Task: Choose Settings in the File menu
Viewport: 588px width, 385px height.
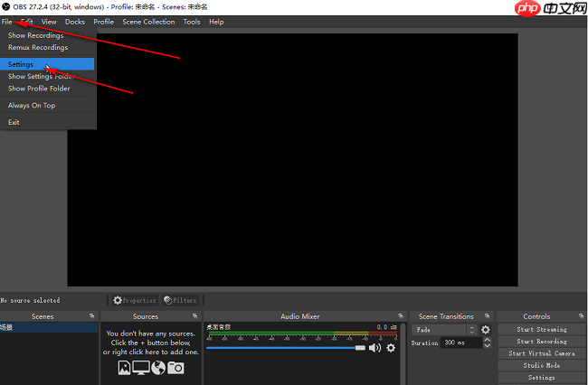Action: click(47, 64)
